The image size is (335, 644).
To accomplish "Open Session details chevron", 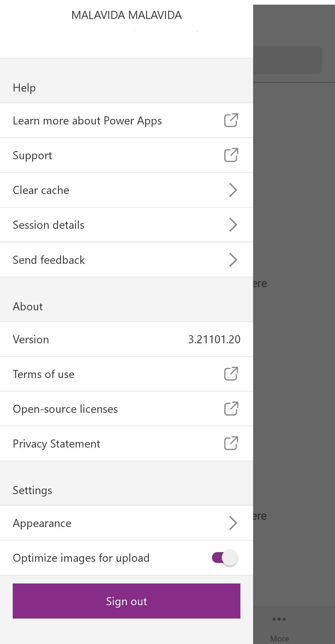I will click(233, 225).
